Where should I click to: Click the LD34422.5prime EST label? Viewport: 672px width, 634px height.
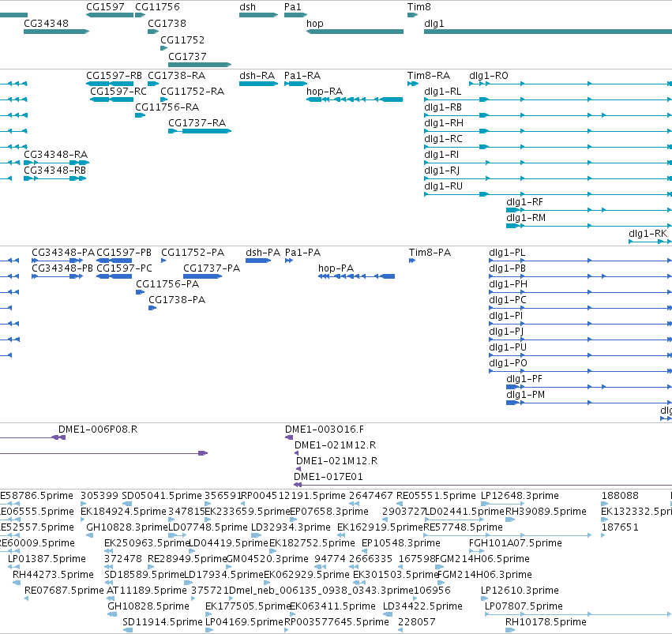click(422, 606)
